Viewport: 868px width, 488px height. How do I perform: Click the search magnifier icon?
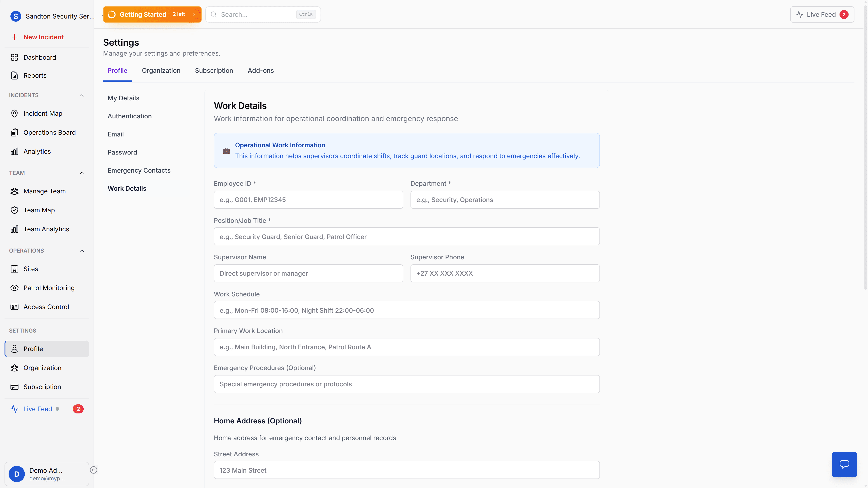pos(214,14)
